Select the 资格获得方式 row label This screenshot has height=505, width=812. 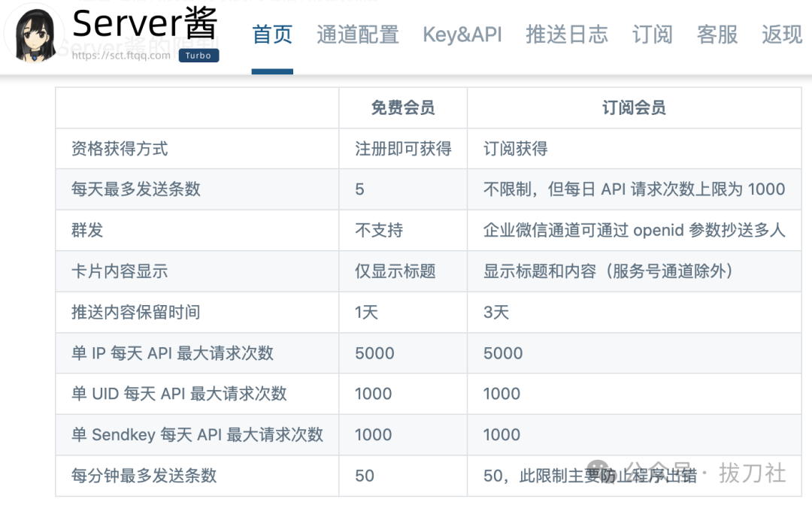tap(120, 149)
